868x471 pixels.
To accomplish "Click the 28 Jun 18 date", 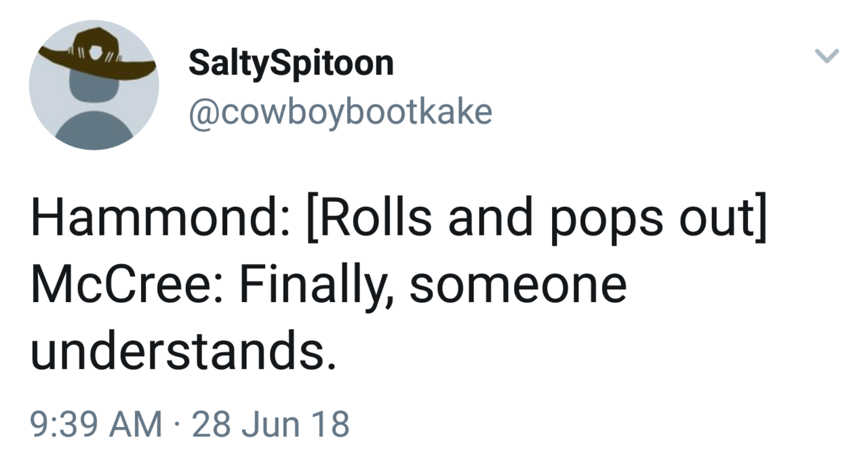I will [271, 424].
